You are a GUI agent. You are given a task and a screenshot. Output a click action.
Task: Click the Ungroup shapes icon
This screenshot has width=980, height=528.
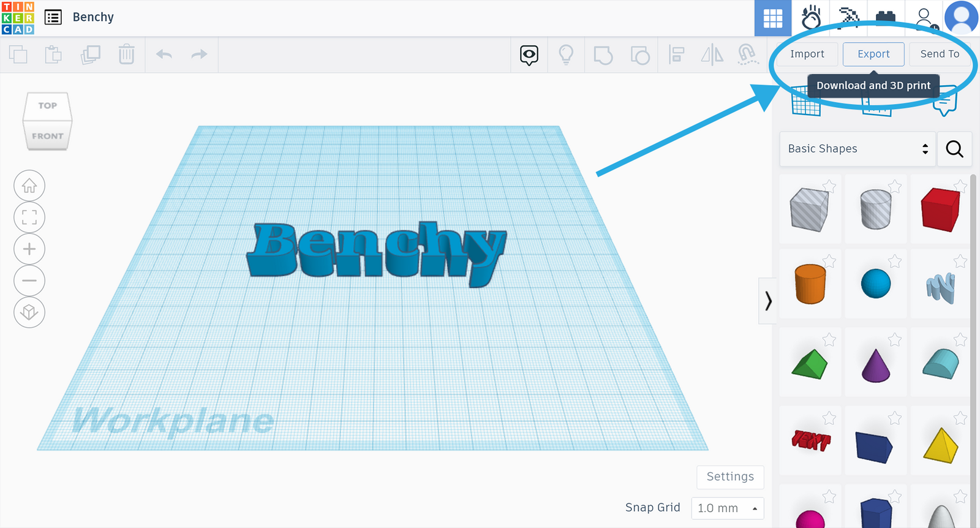(x=640, y=55)
